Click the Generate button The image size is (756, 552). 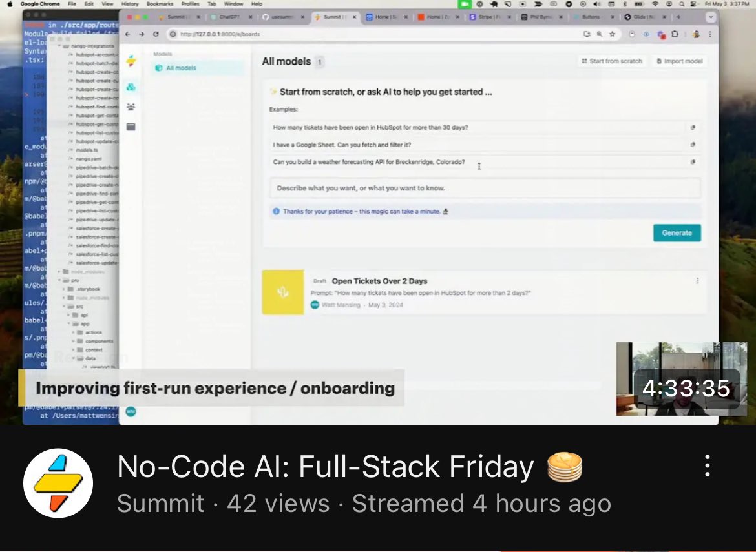pyautogui.click(x=677, y=233)
